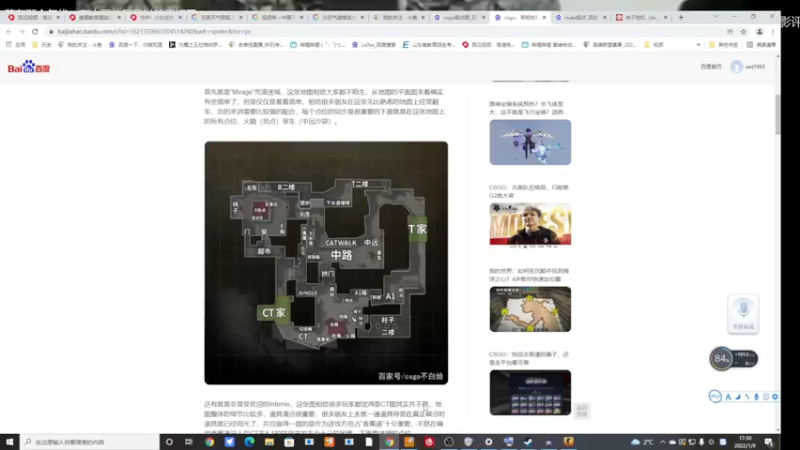Click the share page icon in address bar
800x450 pixels.
730,32
